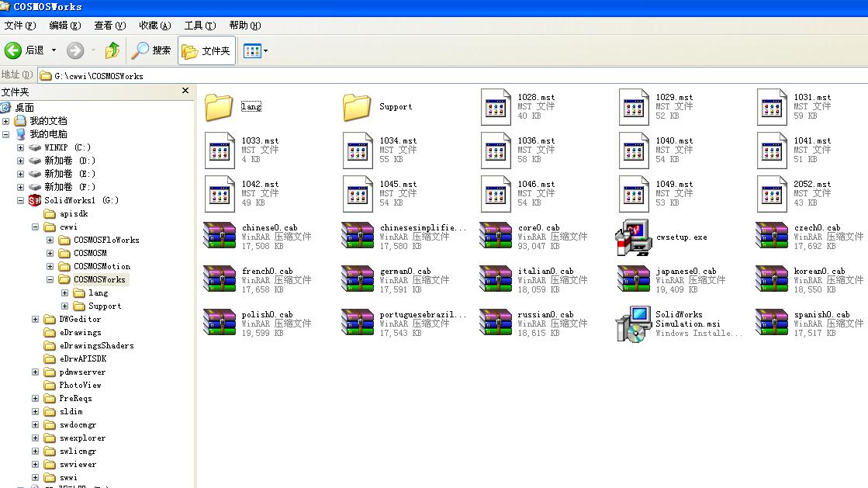The image size is (868, 488).
Task: Collapse the COSMOSWorks tree node
Action: tap(50, 280)
